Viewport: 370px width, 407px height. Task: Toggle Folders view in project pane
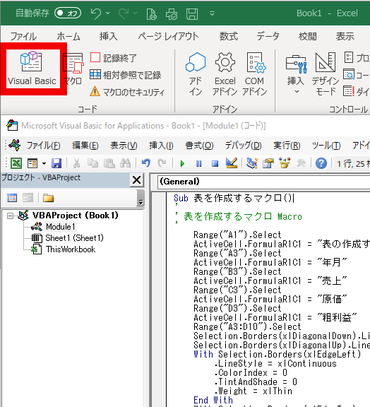pyautogui.click(x=48, y=198)
